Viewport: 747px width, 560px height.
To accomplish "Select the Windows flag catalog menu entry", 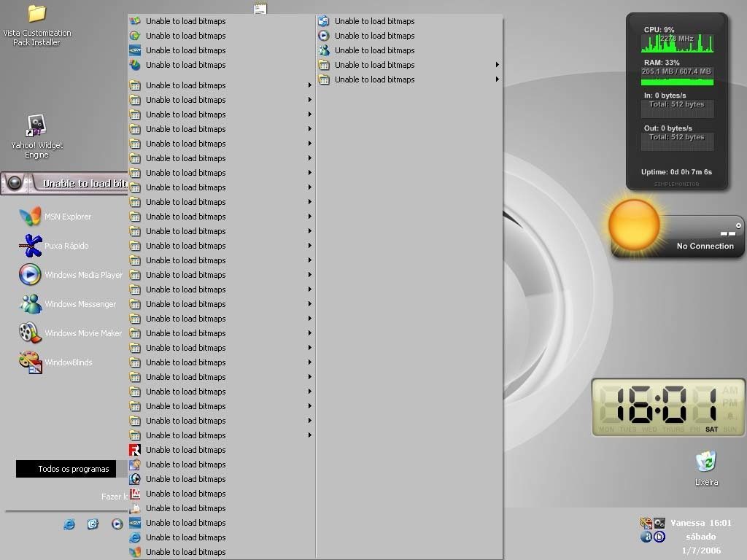I will click(221, 21).
